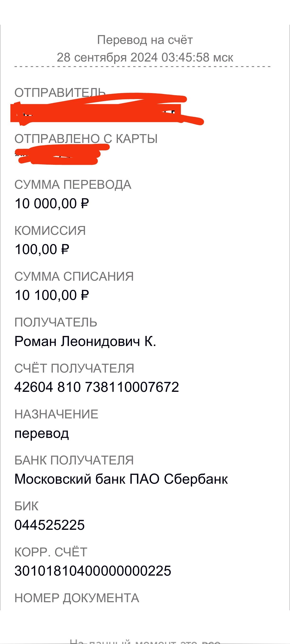Viewport: 290px width, 644px height.
Task: Select the correspondent account 30101810400000000225
Action: 93,571
